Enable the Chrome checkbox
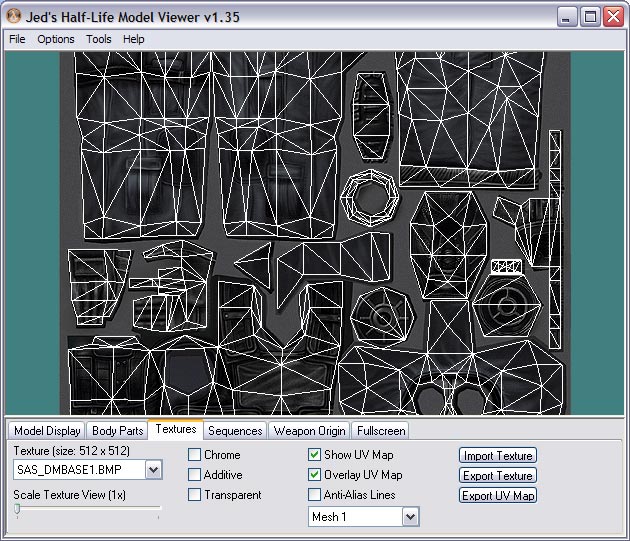Image resolution: width=630 pixels, height=541 pixels. (195, 455)
